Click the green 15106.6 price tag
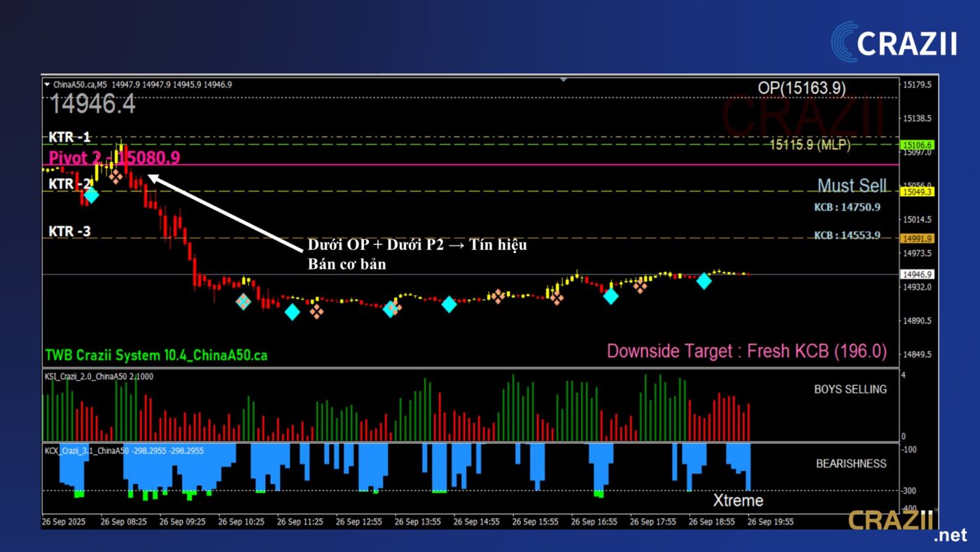This screenshot has height=552, width=980. [x=918, y=145]
